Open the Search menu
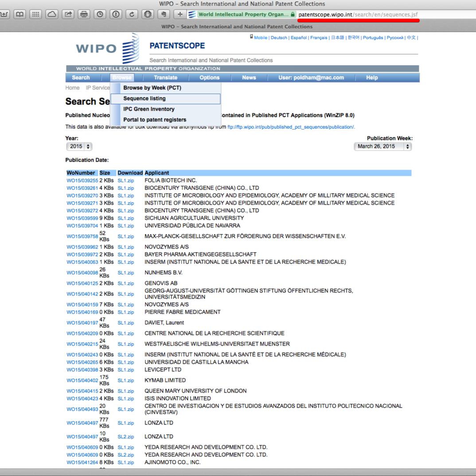 tap(81, 78)
